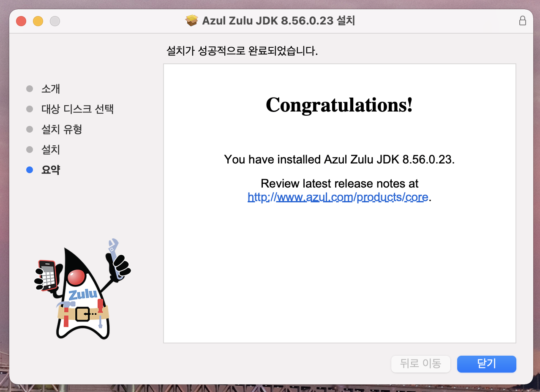Select the 소개 step in sidebar
Screen dimensions: 540x392
pyautogui.click(x=51, y=89)
